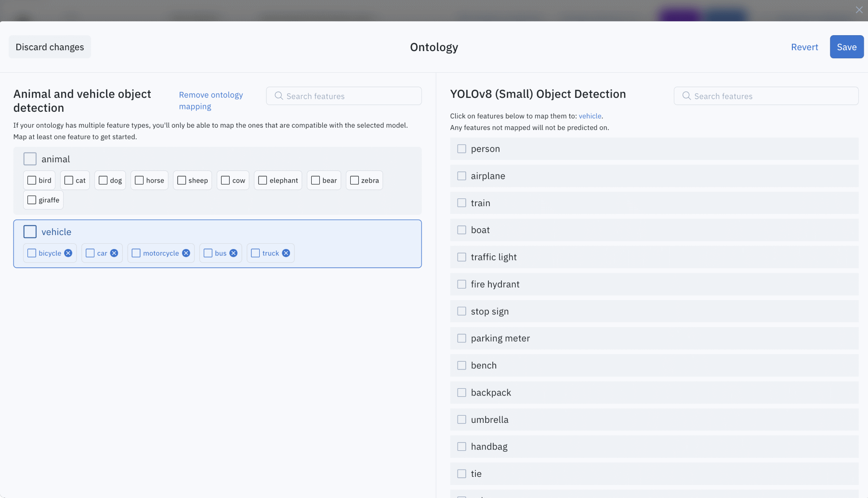Check the giraffe feature checkbox
Image resolution: width=868 pixels, height=498 pixels.
[x=32, y=200]
